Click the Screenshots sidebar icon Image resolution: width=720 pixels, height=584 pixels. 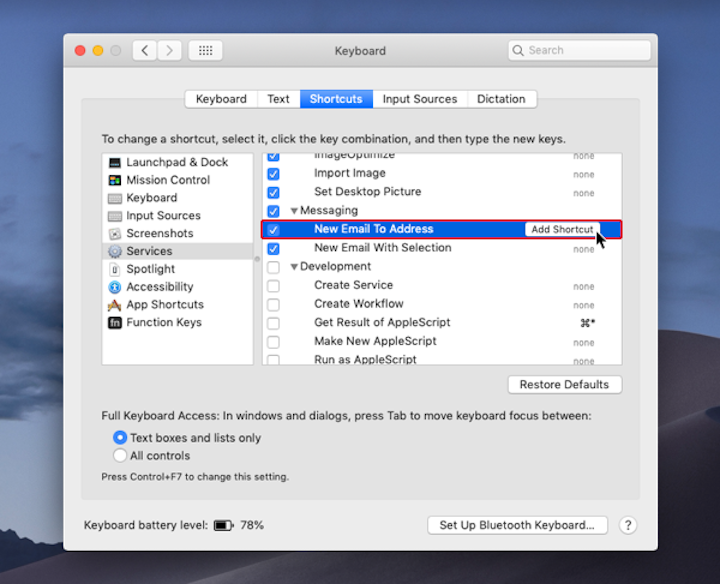tap(114, 234)
